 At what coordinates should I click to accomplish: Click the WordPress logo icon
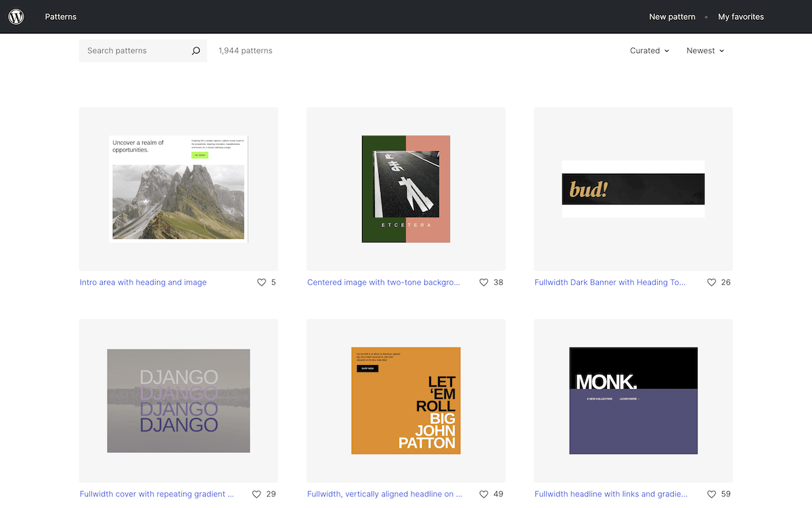coord(16,16)
